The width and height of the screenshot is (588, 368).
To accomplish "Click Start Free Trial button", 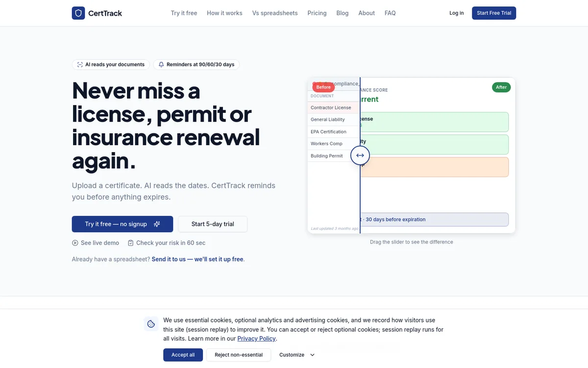I will click(494, 13).
